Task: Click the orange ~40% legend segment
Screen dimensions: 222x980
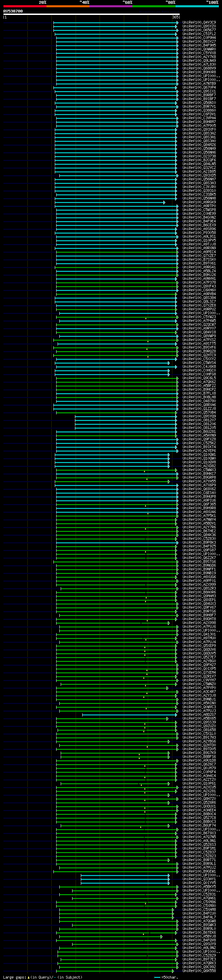Action: coord(68,6)
